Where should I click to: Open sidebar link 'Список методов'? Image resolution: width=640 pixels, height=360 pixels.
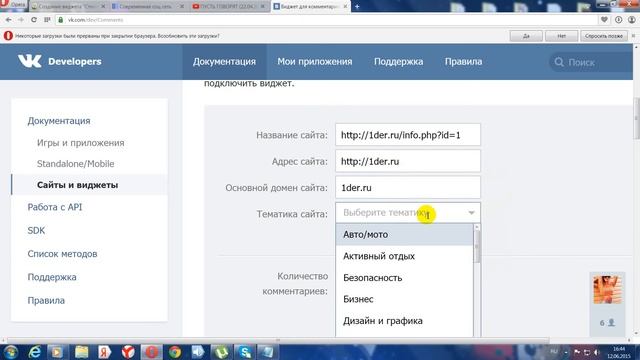click(62, 253)
